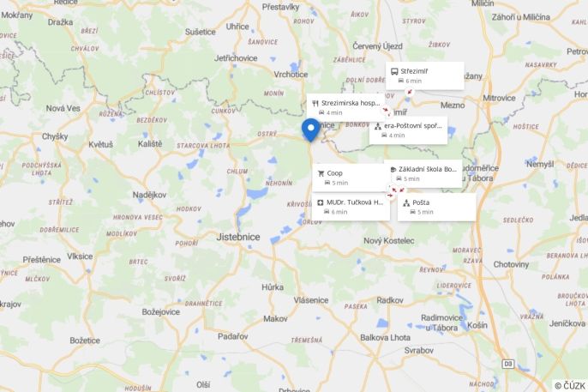Select the Jistebnice town label
Viewport: 588px width, 392px height.
pos(238,237)
